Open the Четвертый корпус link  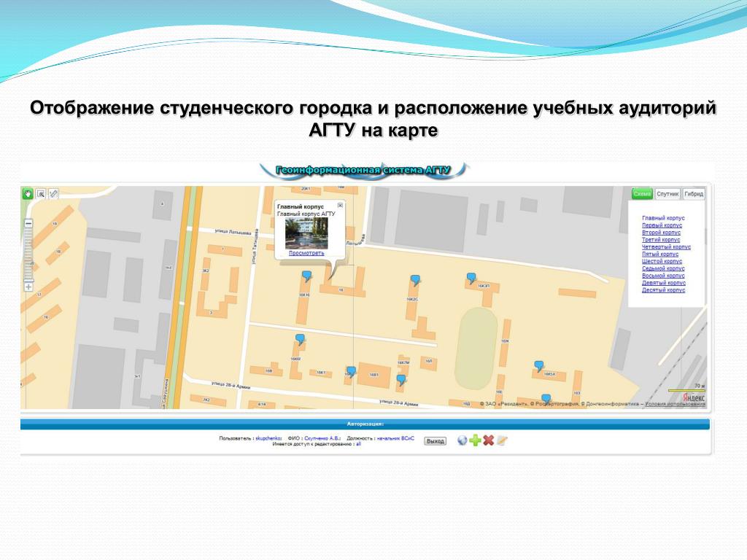click(x=666, y=246)
